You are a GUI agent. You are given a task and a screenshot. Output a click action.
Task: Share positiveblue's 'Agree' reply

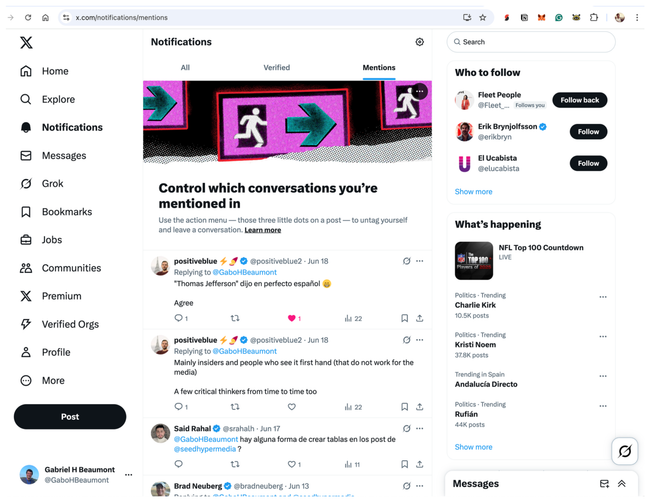(x=420, y=318)
